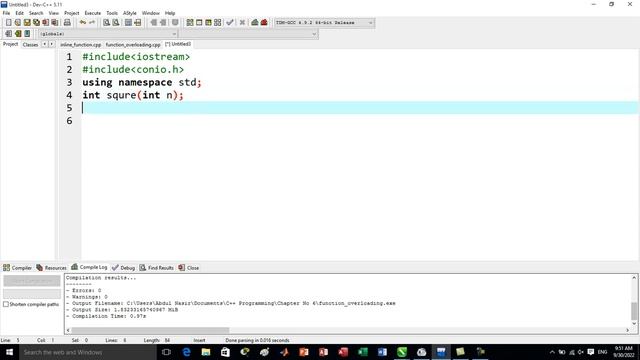The image size is (640, 360).
Task: Click the Close button in bottom panel
Action: tap(189, 268)
